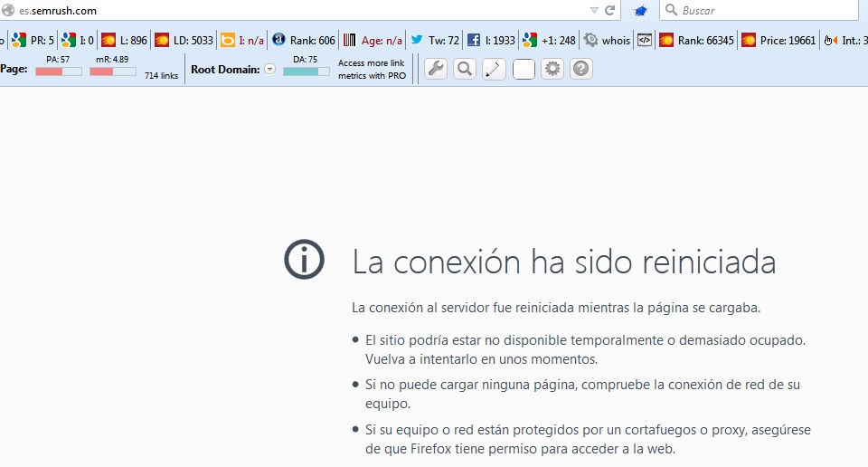The height and width of the screenshot is (467, 868).
Task: Toggle the blank MozBar square button
Action: point(524,69)
